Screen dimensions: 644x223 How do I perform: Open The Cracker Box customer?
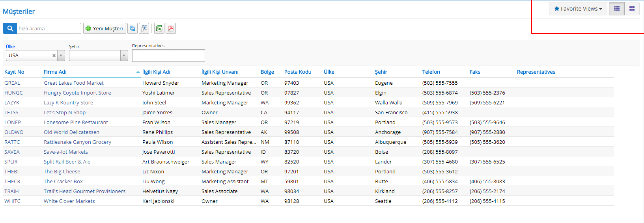[63, 181]
